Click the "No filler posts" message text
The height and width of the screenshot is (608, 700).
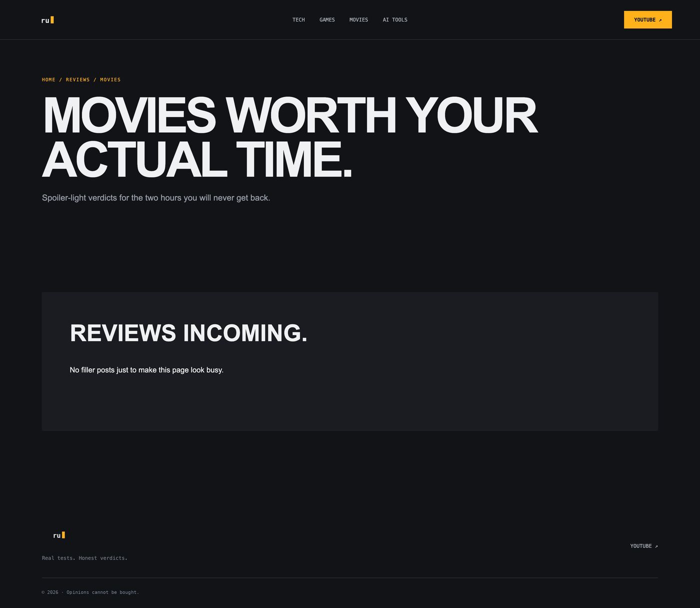[146, 370]
